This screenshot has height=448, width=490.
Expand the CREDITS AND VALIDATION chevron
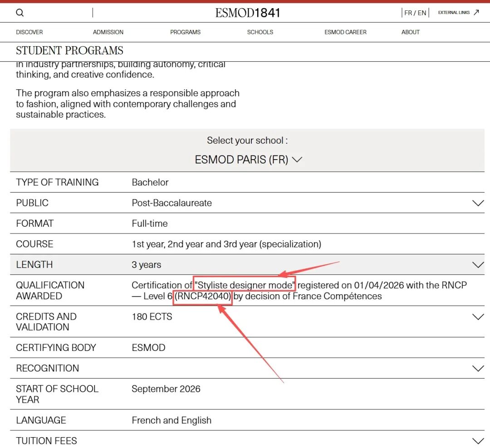(478, 317)
